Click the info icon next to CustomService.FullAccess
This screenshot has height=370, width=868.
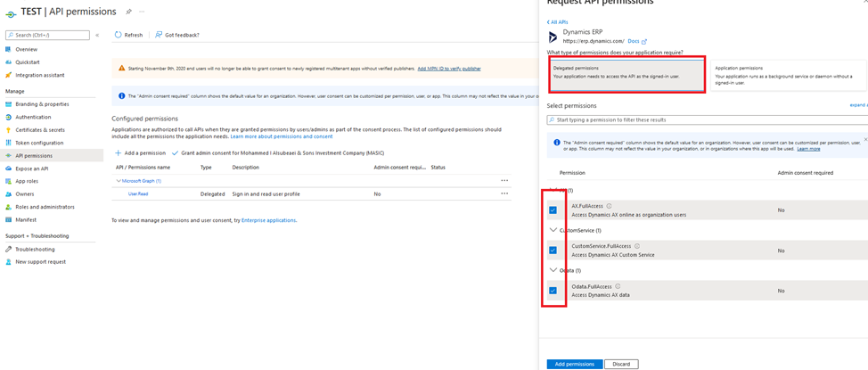[x=637, y=246]
